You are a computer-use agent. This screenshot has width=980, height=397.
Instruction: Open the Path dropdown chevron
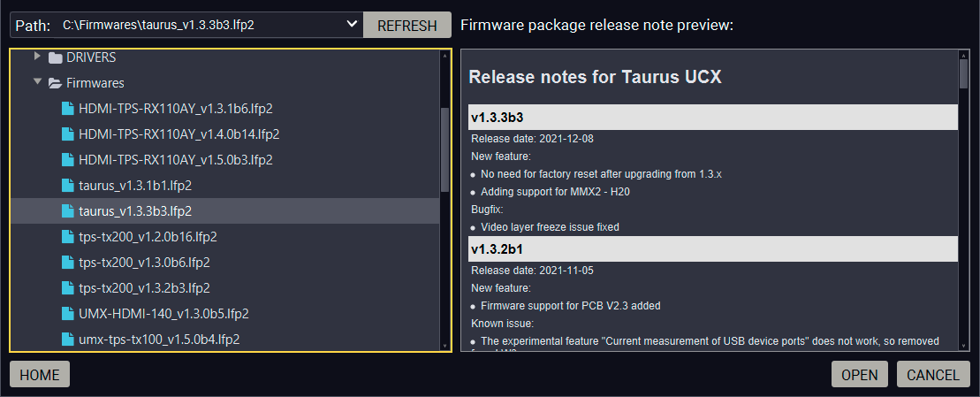(352, 25)
